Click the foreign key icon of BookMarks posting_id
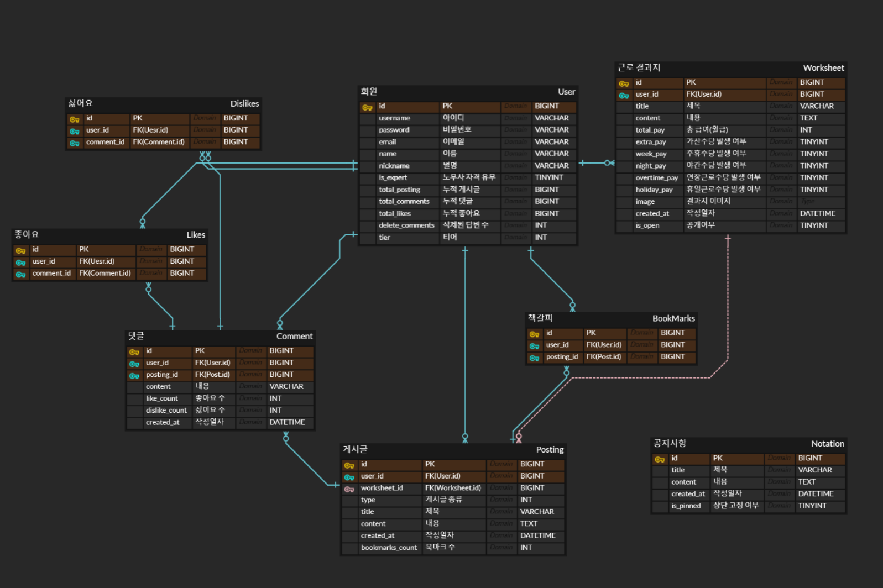This screenshot has width=883, height=588. [x=534, y=358]
